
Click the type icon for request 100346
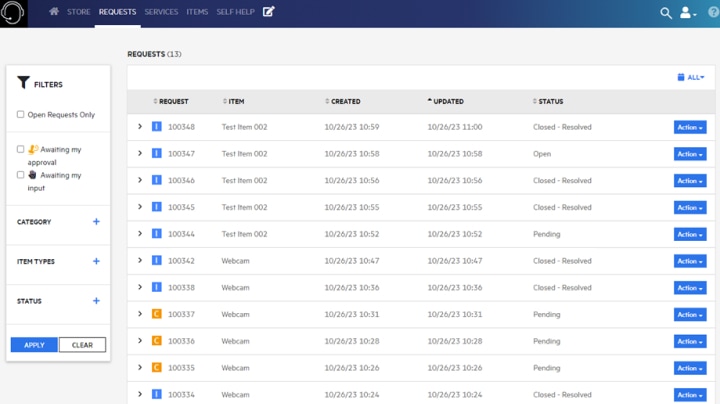coord(157,180)
